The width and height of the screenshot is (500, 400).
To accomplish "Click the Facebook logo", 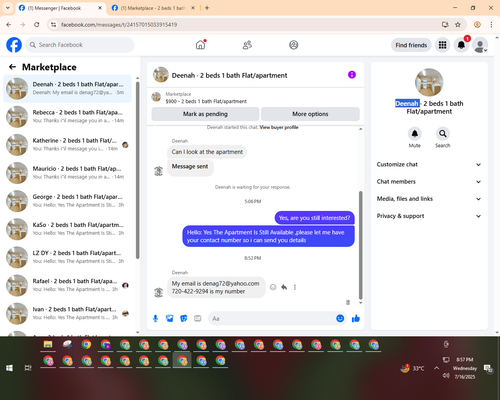I will [14, 45].
